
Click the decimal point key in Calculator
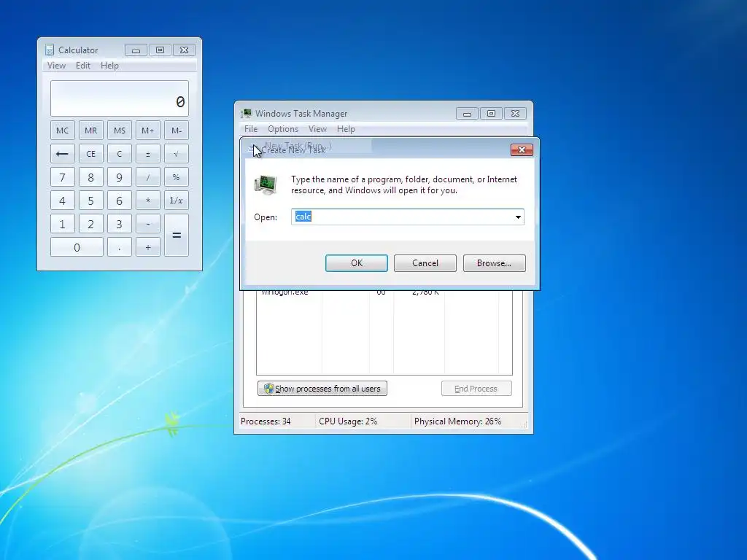tap(119, 247)
